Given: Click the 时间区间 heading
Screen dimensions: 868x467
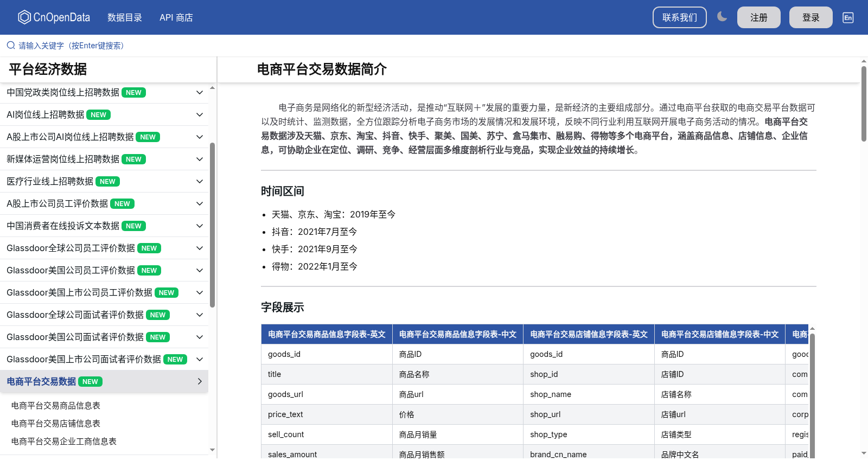Looking at the screenshot, I should (x=283, y=191).
